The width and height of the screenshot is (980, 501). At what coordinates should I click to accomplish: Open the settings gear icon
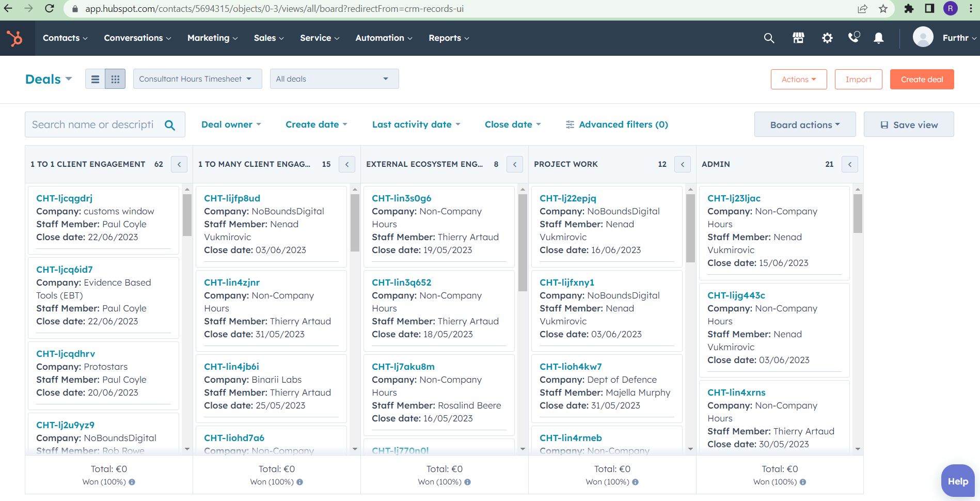point(827,38)
